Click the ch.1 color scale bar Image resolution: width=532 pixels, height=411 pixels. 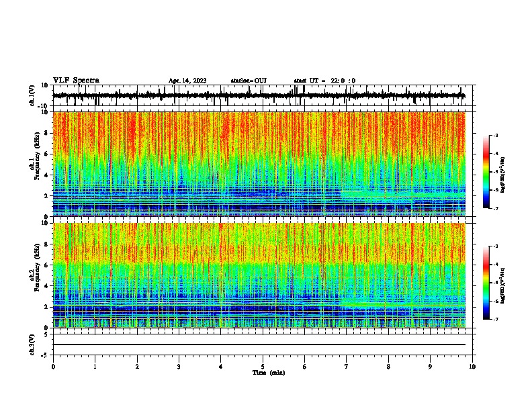pos(486,172)
